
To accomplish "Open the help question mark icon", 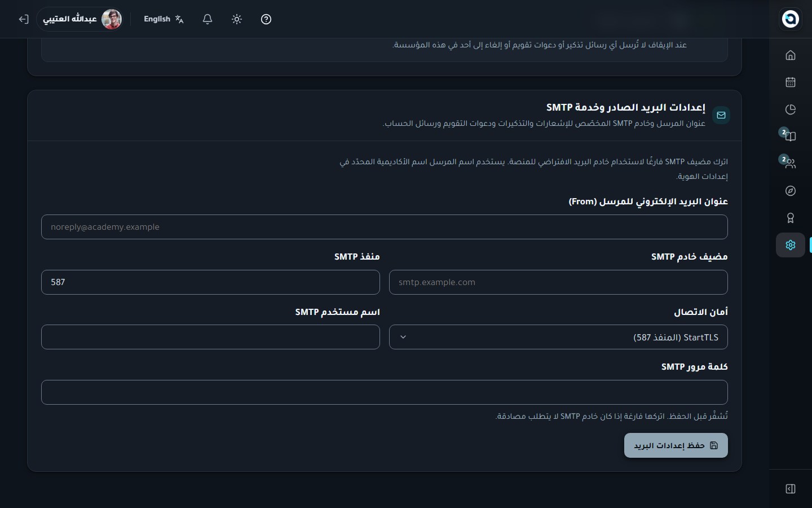I will point(266,19).
